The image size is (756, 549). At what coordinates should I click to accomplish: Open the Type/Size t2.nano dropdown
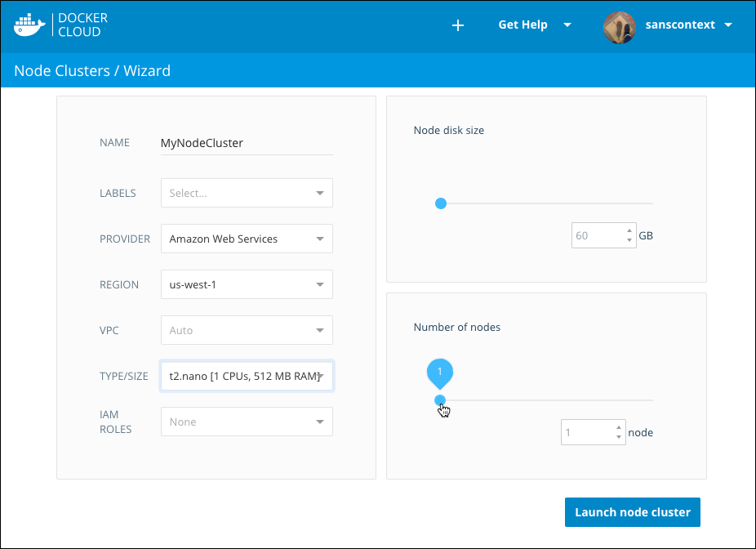click(247, 377)
